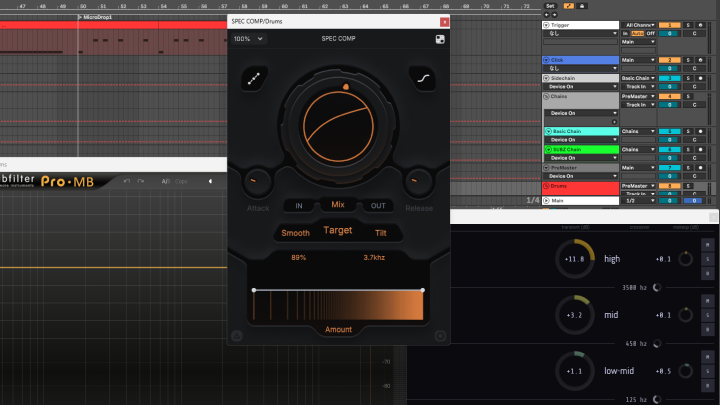The image size is (720, 405).
Task: Open SUBZ Chain's Chains output dropdown
Action: [x=638, y=150]
